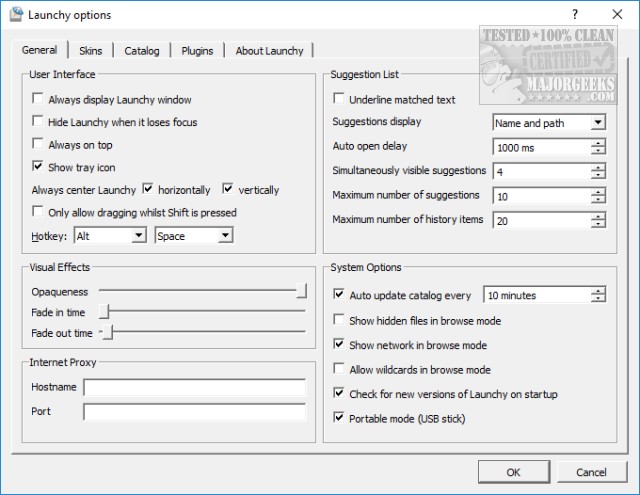Enable Allow wildcards in browse mode
The image size is (640, 495).
click(338, 368)
